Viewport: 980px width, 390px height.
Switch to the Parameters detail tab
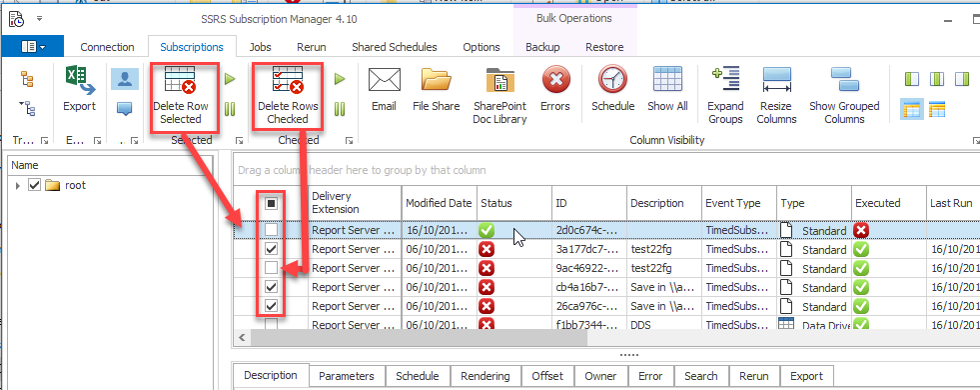[347, 376]
